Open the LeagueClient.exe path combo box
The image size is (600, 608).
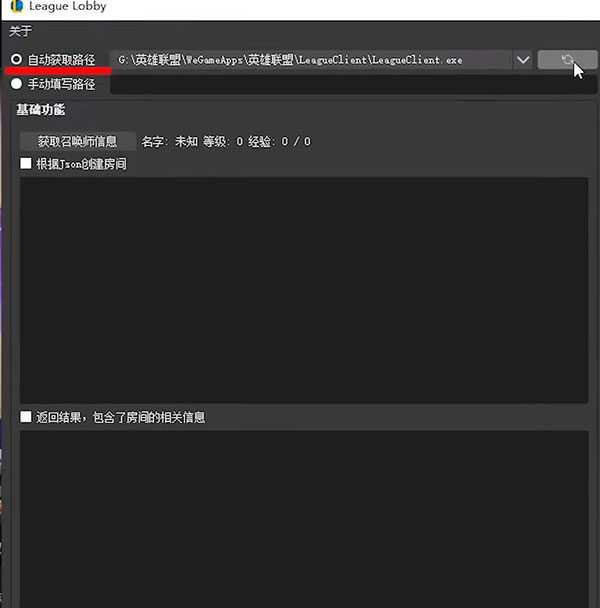tap(320, 60)
